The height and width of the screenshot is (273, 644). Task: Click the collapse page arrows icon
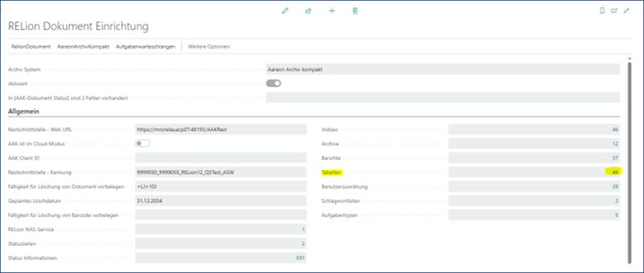tap(626, 11)
